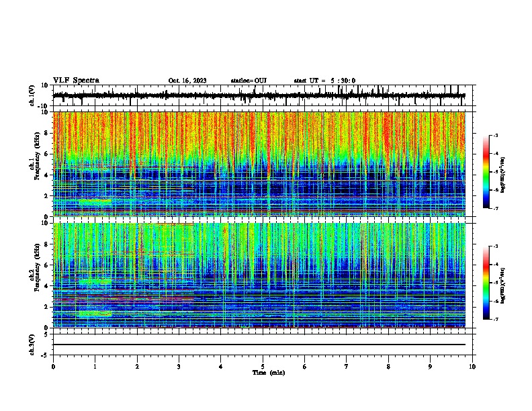Click the 'ch.3(V)' axis label
Screen dimensions: 532x411
(32, 345)
